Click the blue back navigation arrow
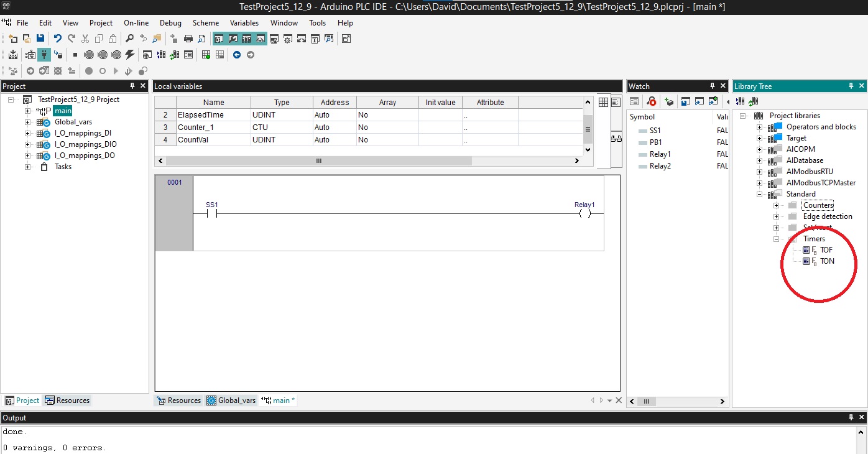 237,55
